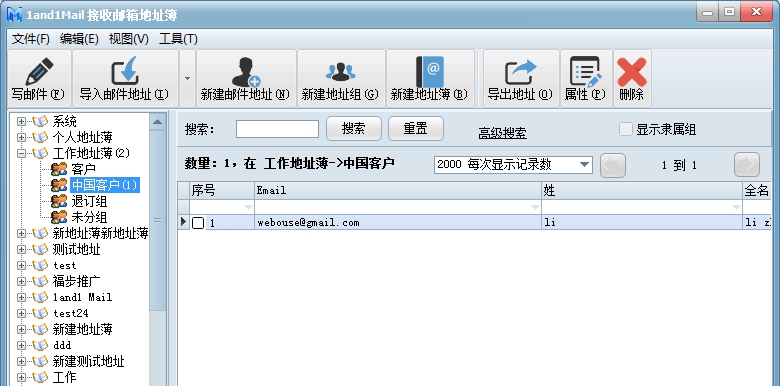Image resolution: width=780 pixels, height=386 pixels.
Task: Click the 1and1Mail app icon in title bar
Action: pos(14,14)
